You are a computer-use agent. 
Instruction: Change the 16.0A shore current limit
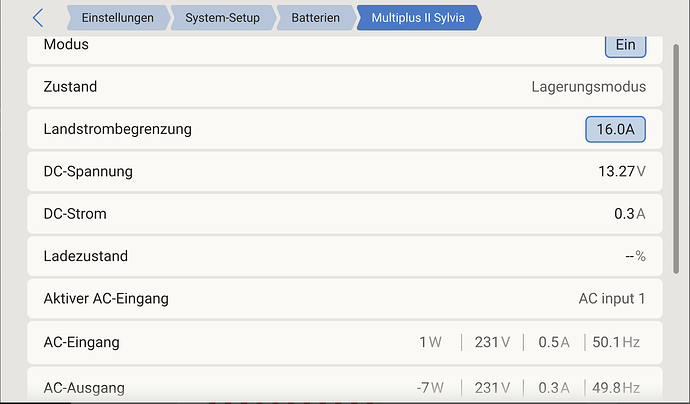(x=615, y=129)
